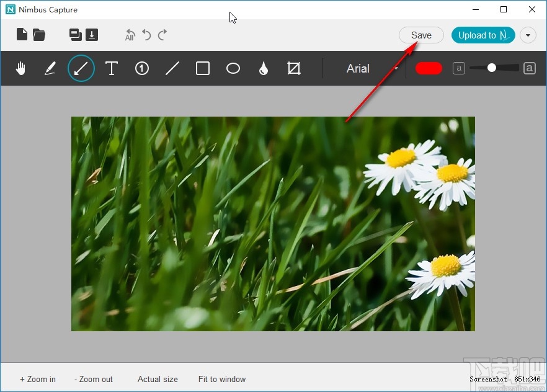Viewport: 547px width, 392px height.
Task: Select the arrow drawing tool
Action: click(x=81, y=69)
